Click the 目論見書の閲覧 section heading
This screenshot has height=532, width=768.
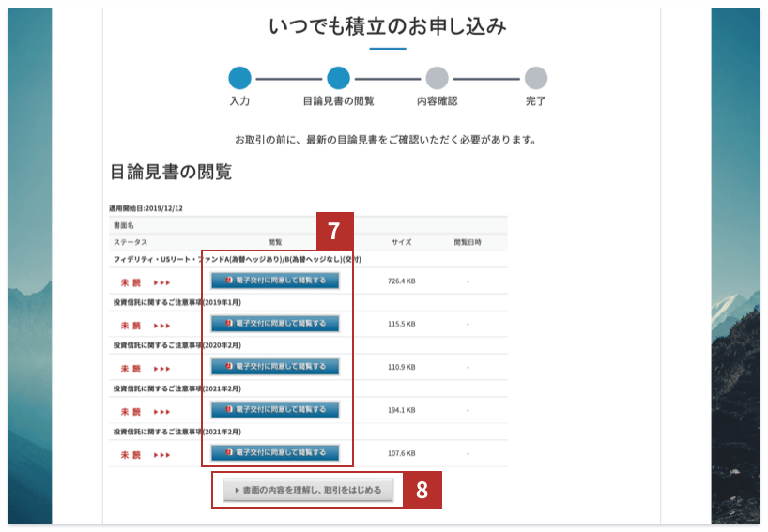(x=171, y=172)
